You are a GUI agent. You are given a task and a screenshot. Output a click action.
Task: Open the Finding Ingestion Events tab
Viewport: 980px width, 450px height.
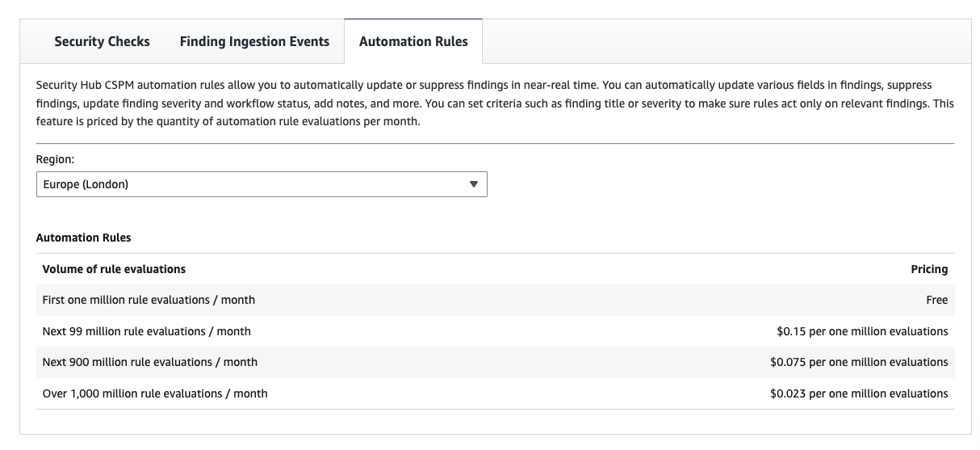[254, 41]
